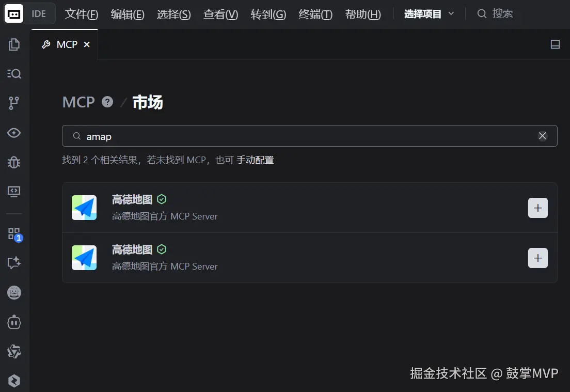This screenshot has height=392, width=570.
Task: Select the MCP editor tab
Action: 65,44
